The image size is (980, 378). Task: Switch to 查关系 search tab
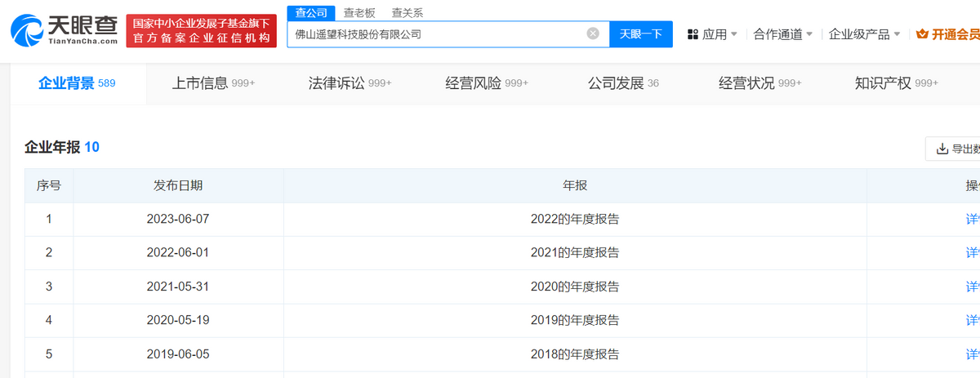[408, 12]
